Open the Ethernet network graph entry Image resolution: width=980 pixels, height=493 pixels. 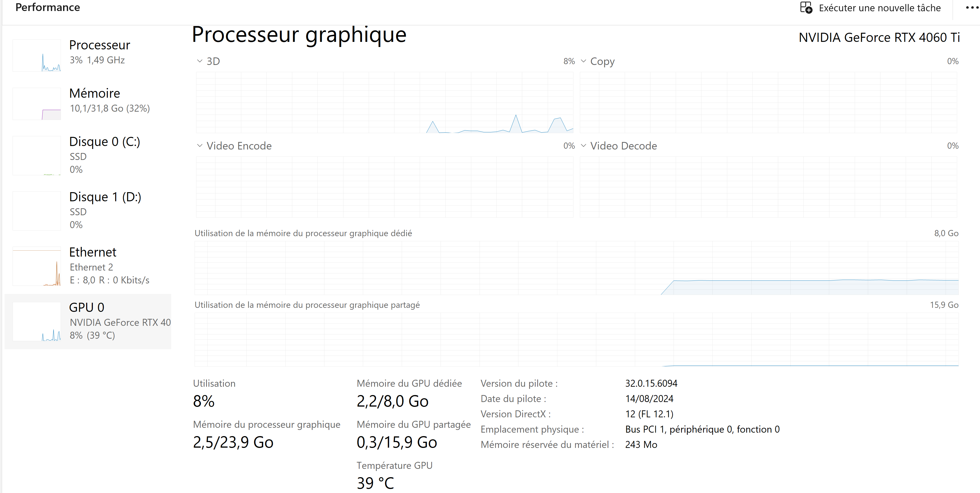coord(93,252)
